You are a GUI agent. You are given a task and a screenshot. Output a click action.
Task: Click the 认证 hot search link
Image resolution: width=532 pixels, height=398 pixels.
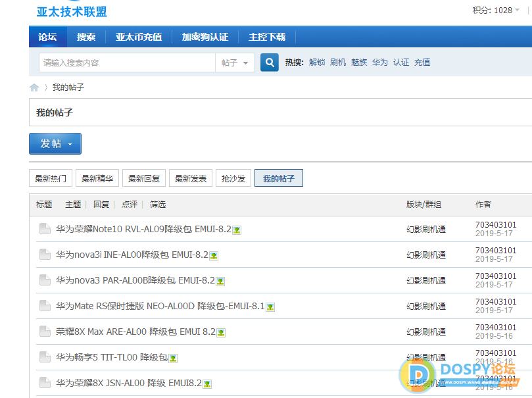401,62
